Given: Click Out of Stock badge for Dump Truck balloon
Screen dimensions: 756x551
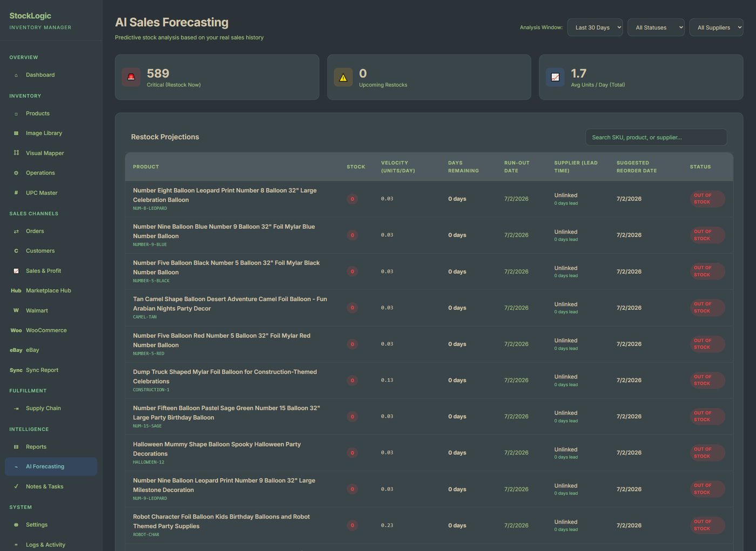Looking at the screenshot, I should point(707,380).
